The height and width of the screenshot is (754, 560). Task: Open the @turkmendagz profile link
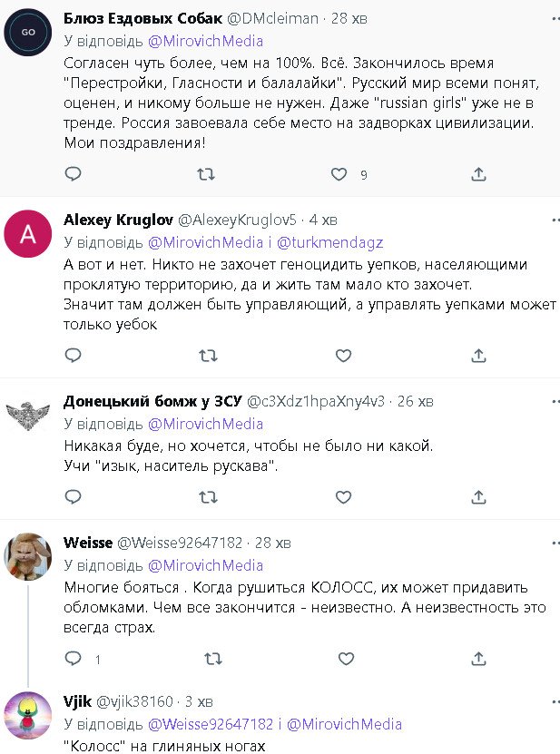coord(329,243)
